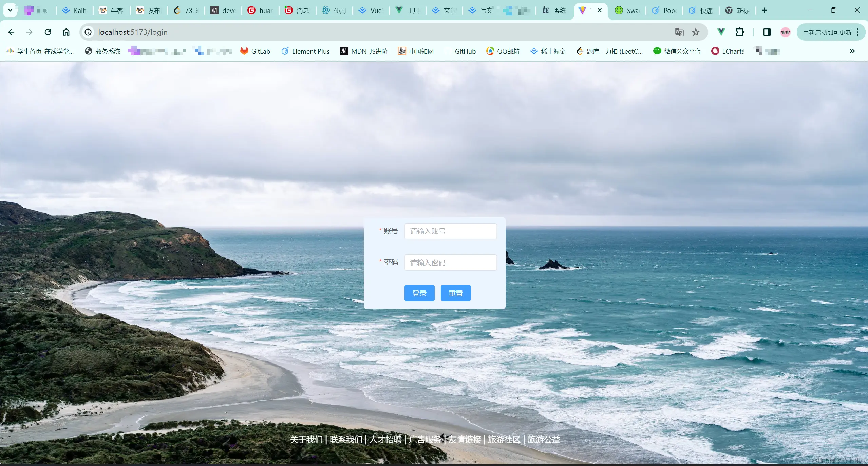Click the browser reload icon
868x466 pixels.
tap(48, 32)
